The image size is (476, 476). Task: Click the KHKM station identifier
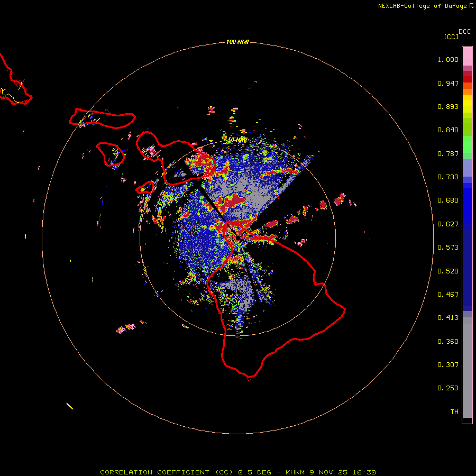[x=295, y=472]
